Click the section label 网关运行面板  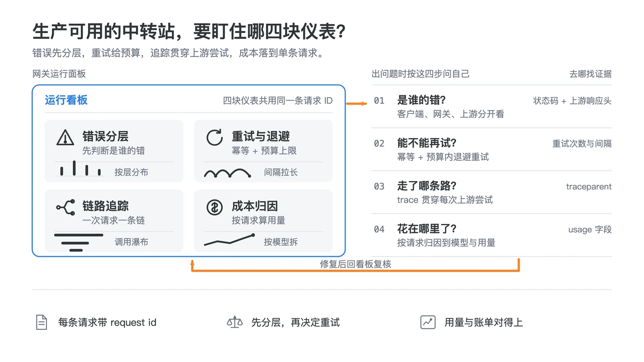pyautogui.click(x=59, y=74)
